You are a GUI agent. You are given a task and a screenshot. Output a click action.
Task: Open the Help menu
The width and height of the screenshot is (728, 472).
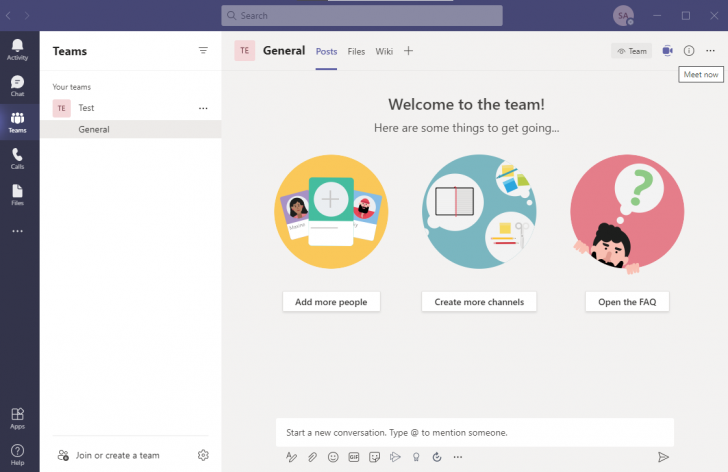coord(17,455)
